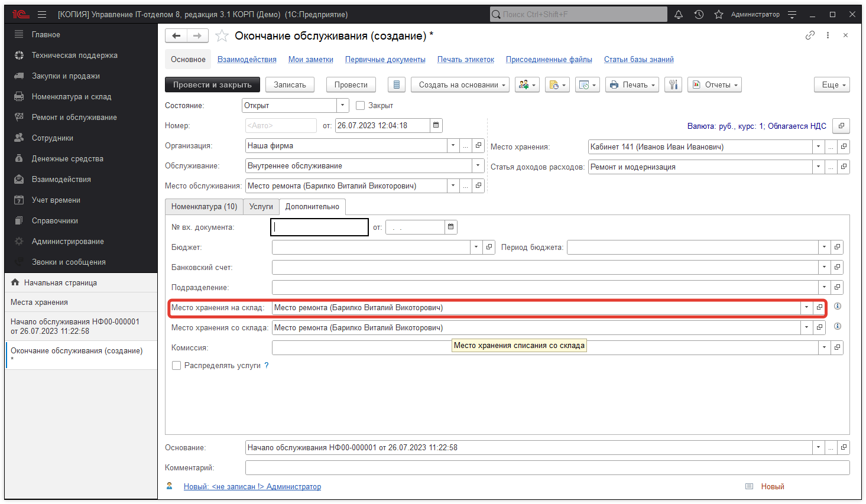This screenshot has height=504, width=866.
Task: Click the notifications bell icon
Action: click(x=679, y=14)
